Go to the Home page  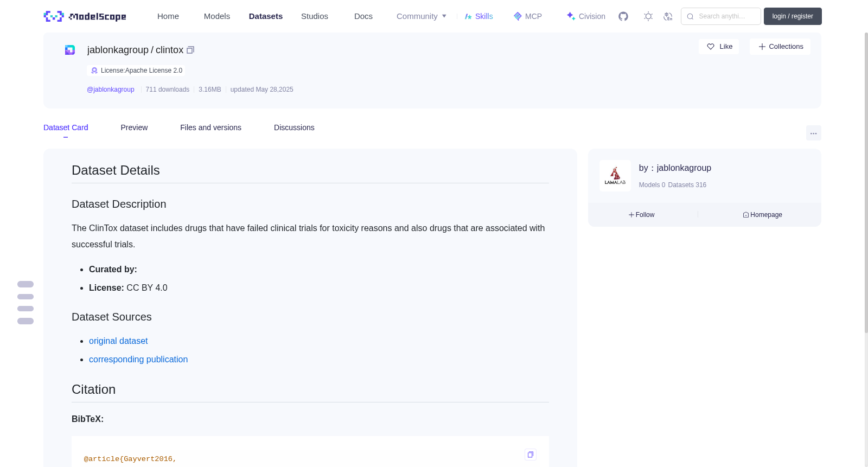click(x=168, y=16)
